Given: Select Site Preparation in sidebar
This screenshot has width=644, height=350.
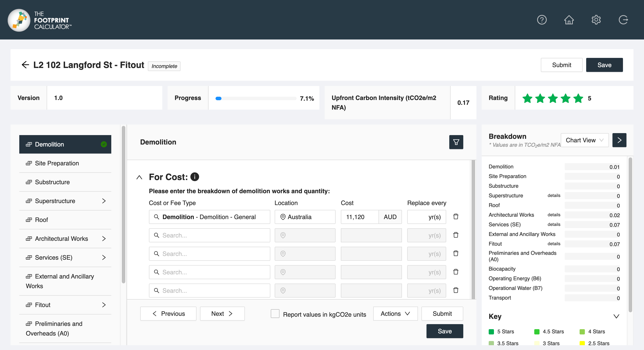Looking at the screenshot, I should [57, 163].
